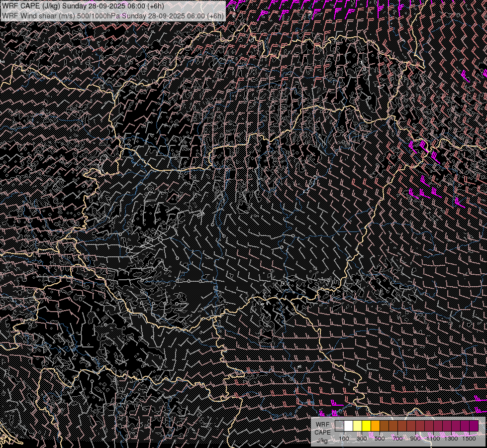Click the 1300 tick label on legend
Viewport: 487px width, 448px height.
point(451,439)
